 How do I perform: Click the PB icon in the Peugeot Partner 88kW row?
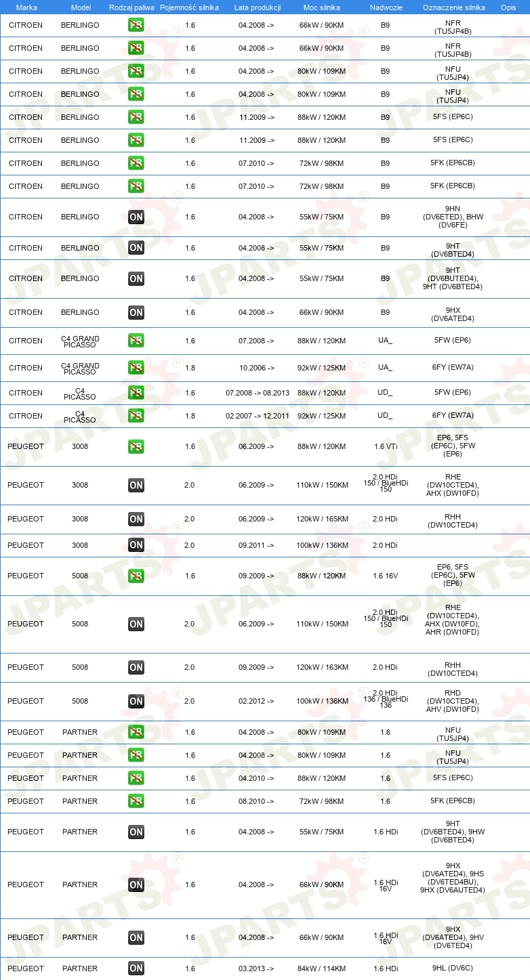[x=136, y=778]
